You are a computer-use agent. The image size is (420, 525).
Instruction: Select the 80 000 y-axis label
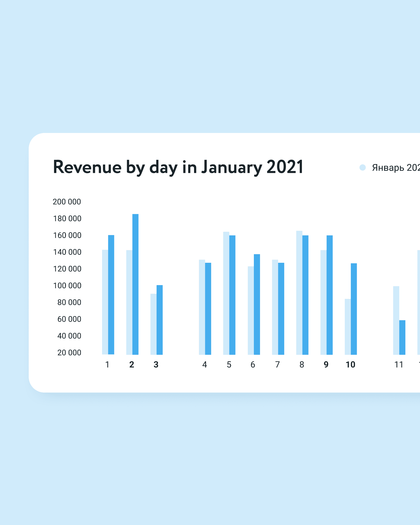[69, 302]
